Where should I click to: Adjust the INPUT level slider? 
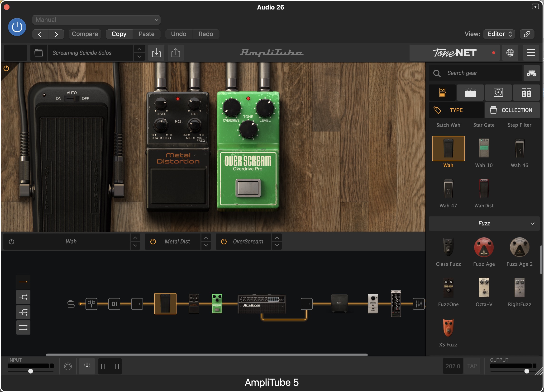click(x=30, y=371)
